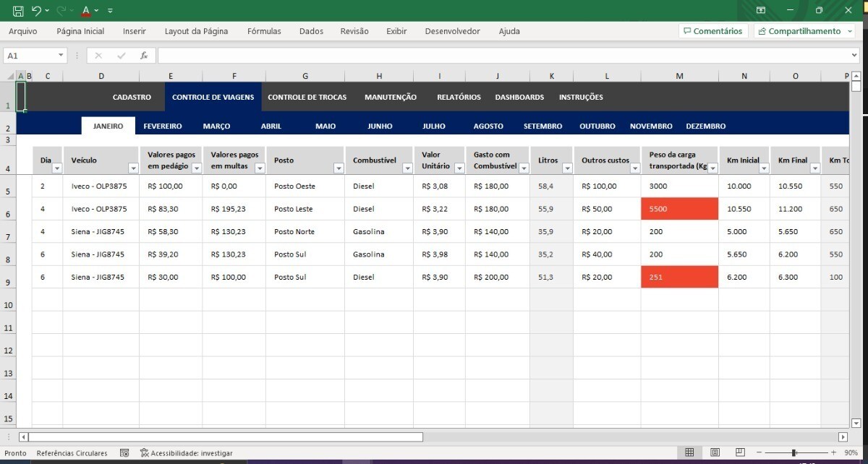Click the Undo arrow icon
868x464 pixels.
pyautogui.click(x=36, y=11)
